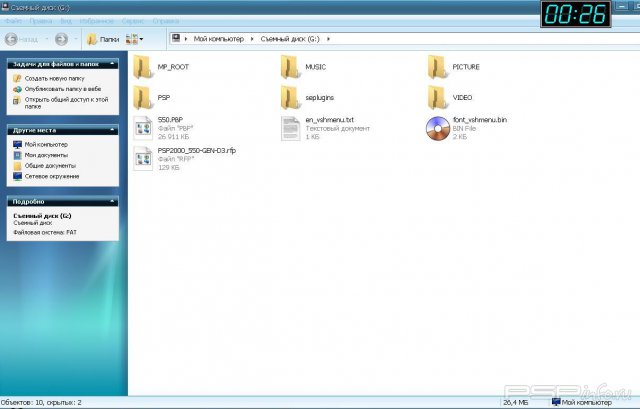Open the PICTURE folder icon
640x409 pixels.
(x=438, y=67)
